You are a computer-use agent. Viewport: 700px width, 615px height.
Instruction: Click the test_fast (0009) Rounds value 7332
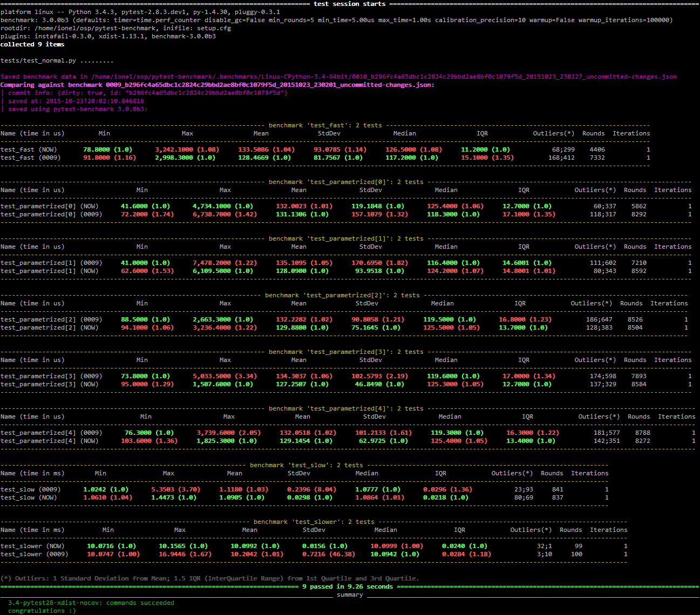point(597,158)
